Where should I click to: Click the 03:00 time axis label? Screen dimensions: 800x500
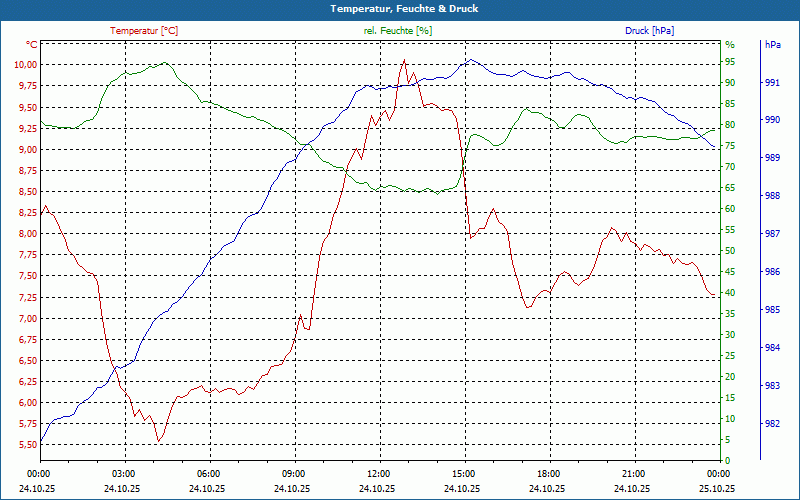point(125,473)
